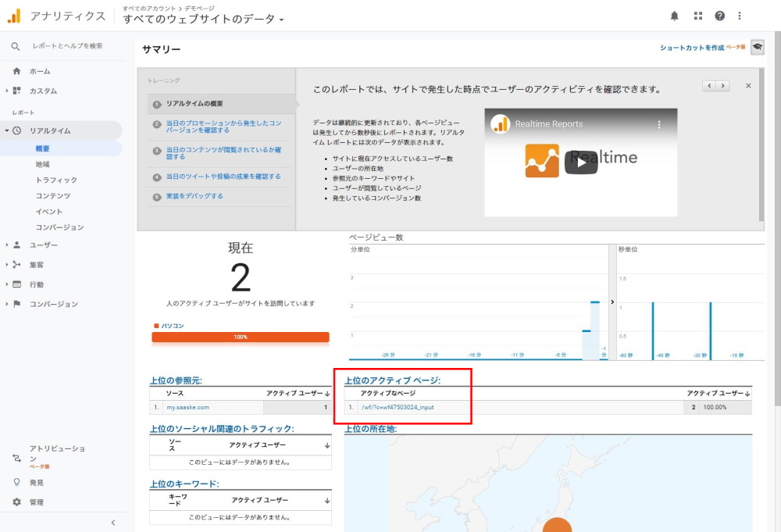Image resolution: width=781 pixels, height=532 pixels.
Task: Collapse the sidebar using bottom chevron
Action: click(x=112, y=523)
